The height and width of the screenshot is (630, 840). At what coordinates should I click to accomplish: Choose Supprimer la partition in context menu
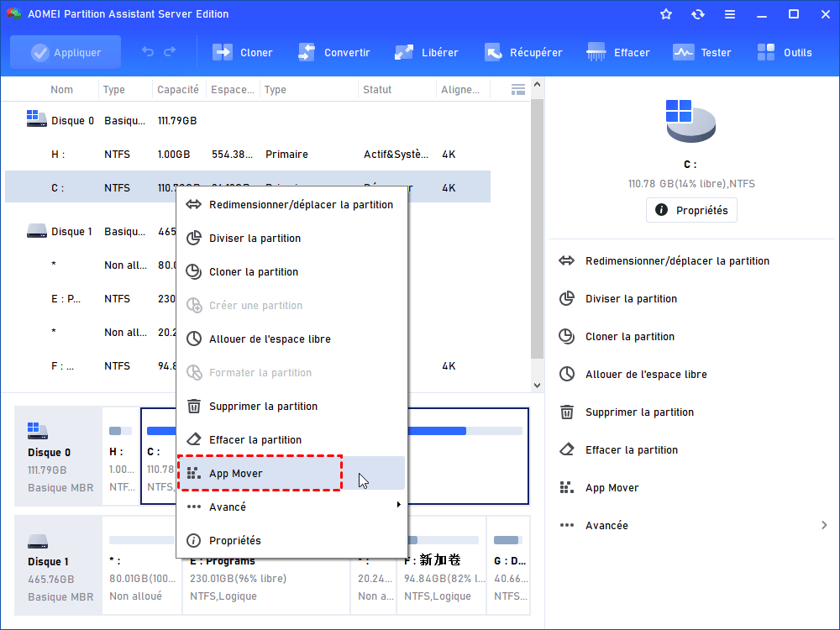tap(292, 406)
